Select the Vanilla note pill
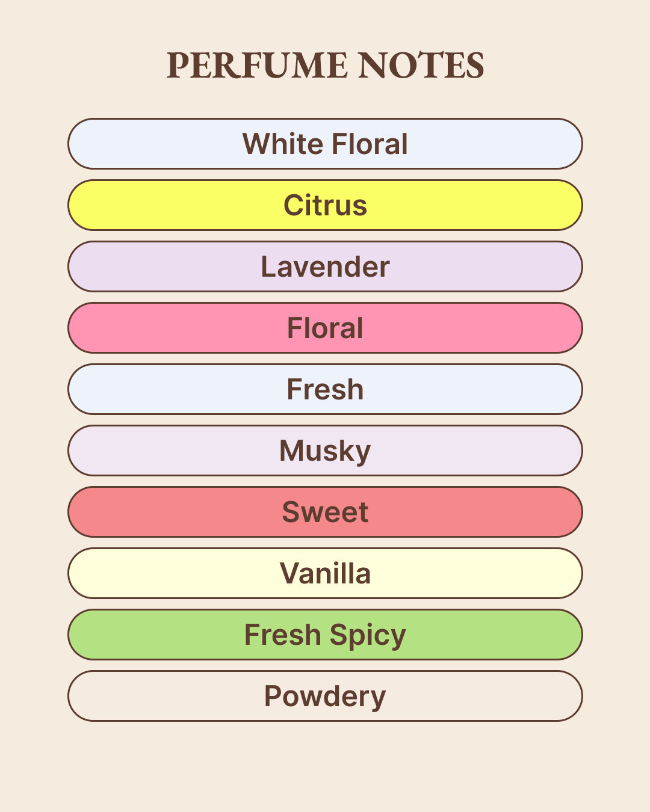Viewport: 650px width, 812px height. pyautogui.click(x=325, y=573)
